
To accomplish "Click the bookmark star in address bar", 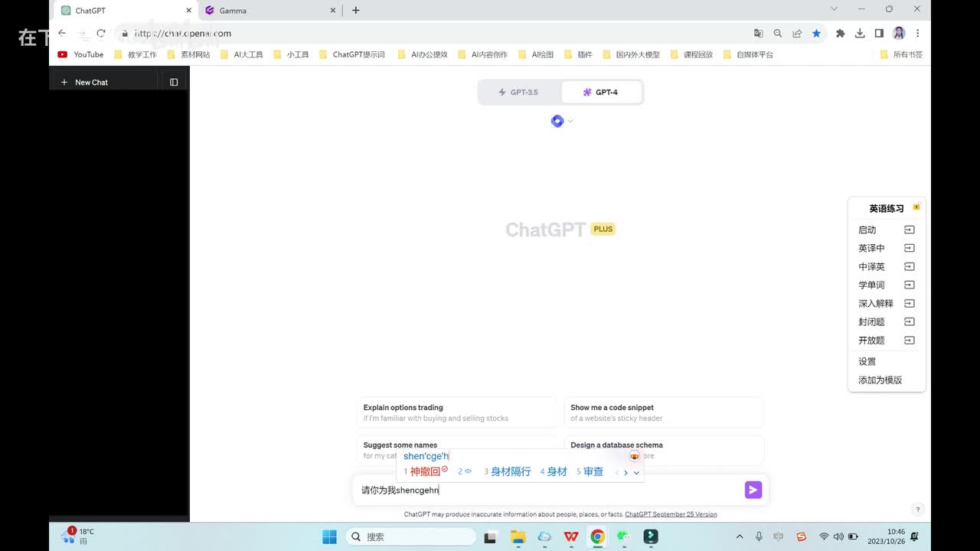I will 816,33.
